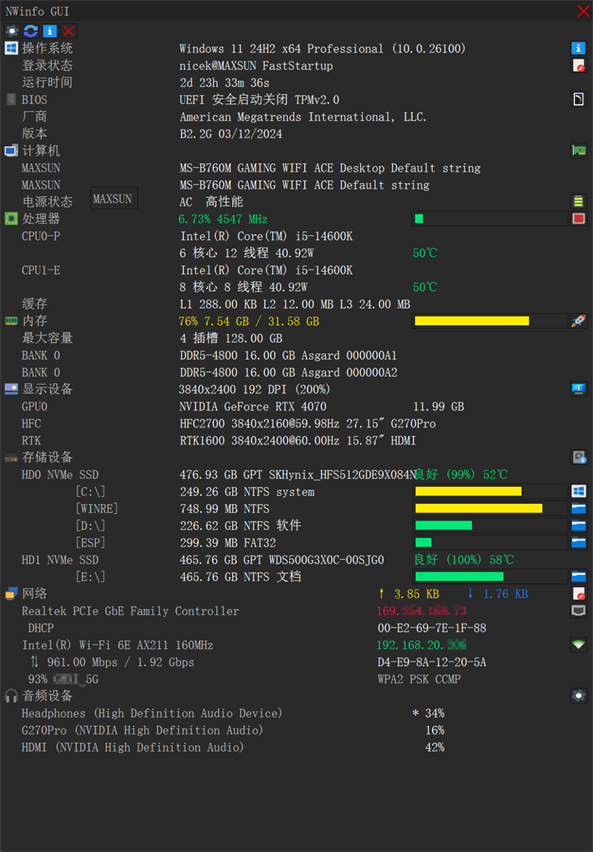Click the CPU0-P label
Image resolution: width=593 pixels, height=852 pixels.
[41, 236]
